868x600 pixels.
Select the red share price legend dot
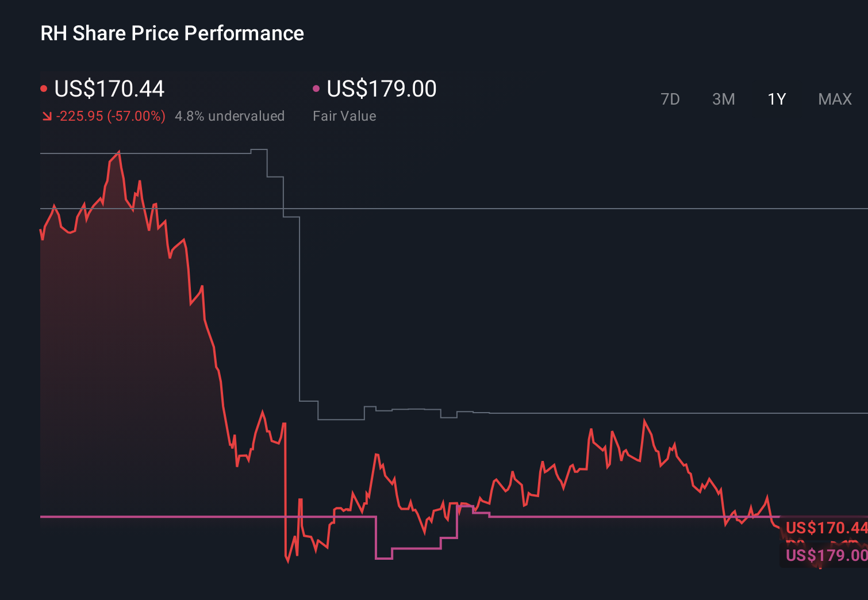(44, 87)
